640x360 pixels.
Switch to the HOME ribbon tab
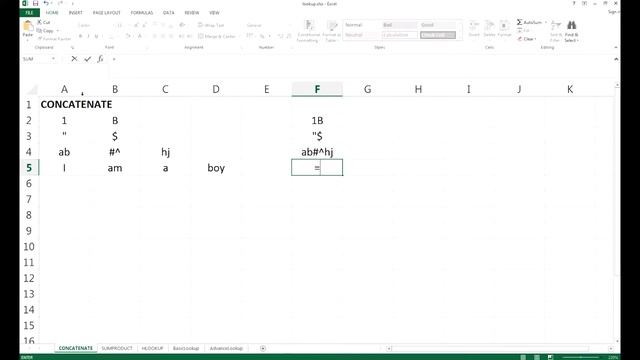coord(52,13)
